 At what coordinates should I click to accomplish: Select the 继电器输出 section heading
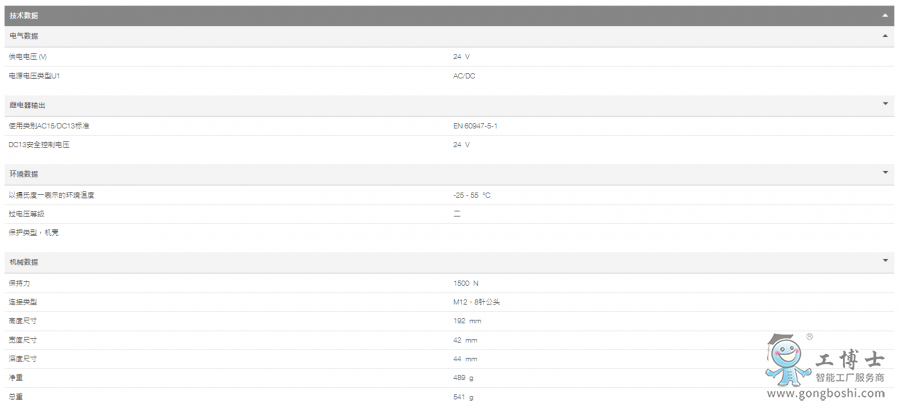click(x=27, y=105)
